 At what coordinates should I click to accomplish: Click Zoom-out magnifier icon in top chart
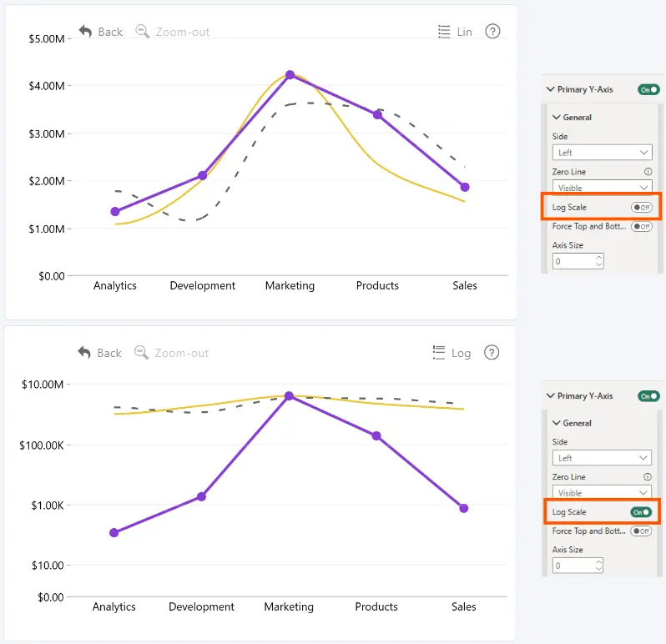142,32
